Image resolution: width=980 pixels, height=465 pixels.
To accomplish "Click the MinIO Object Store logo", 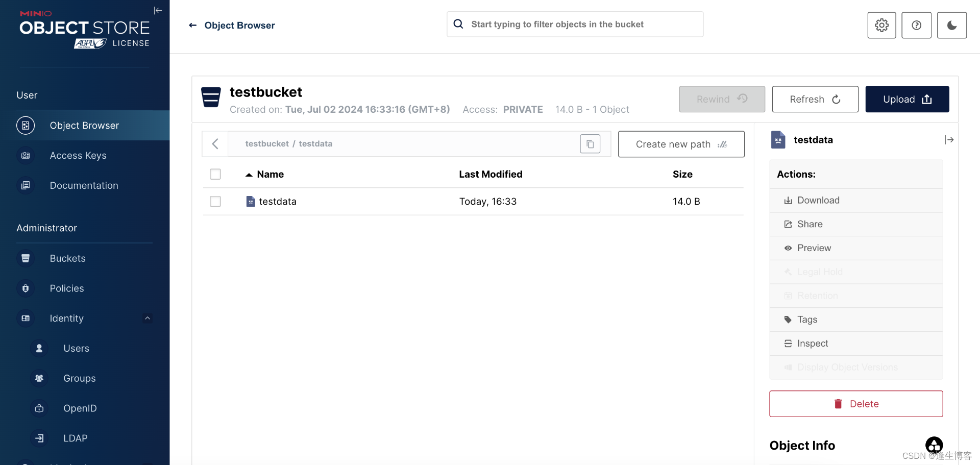I will pos(85,29).
